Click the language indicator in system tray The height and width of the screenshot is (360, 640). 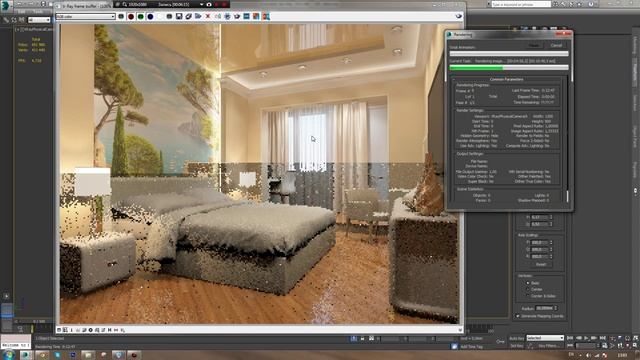(x=571, y=355)
